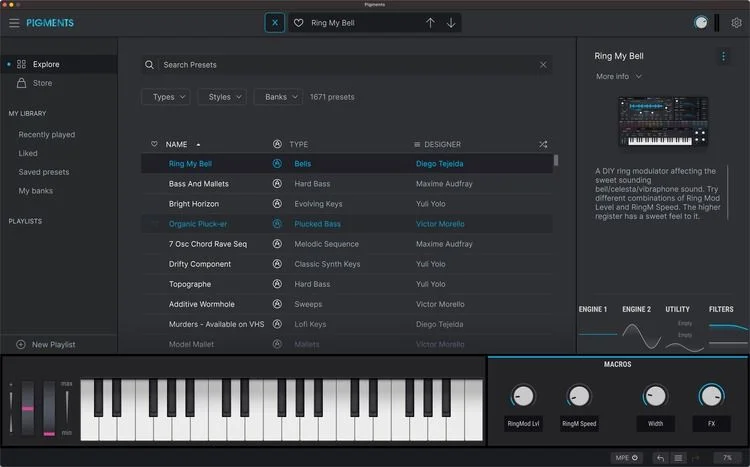The height and width of the screenshot is (467, 750).
Task: Click the Explore grid icon
Action: pos(22,64)
